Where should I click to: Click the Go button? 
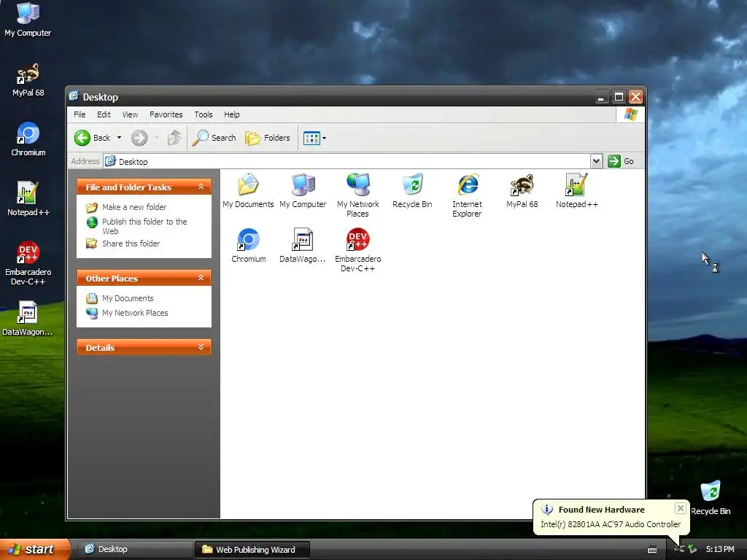click(x=621, y=161)
